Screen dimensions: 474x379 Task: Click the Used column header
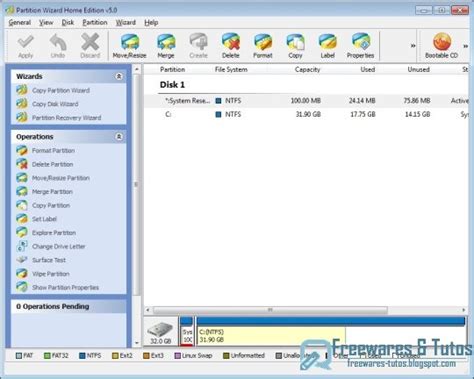[x=368, y=70]
